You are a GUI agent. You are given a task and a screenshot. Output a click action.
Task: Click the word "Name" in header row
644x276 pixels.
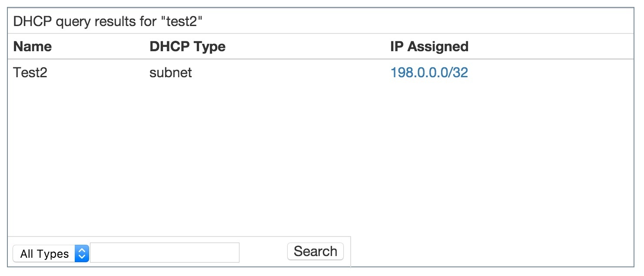pyautogui.click(x=33, y=46)
